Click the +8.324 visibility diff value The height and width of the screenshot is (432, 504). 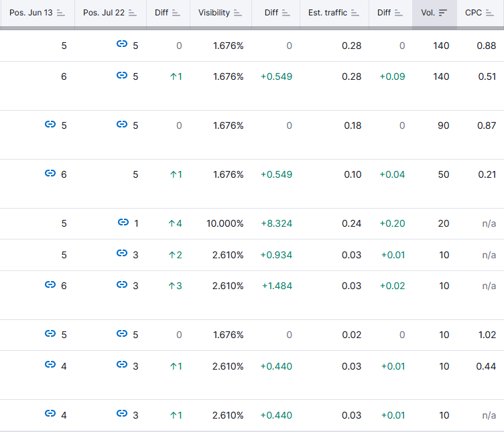[276, 223]
